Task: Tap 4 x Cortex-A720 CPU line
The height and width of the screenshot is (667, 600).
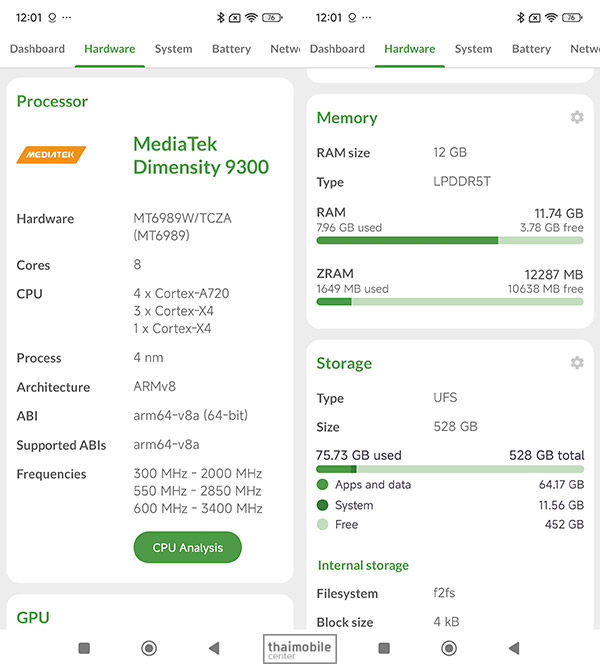Action: click(181, 293)
